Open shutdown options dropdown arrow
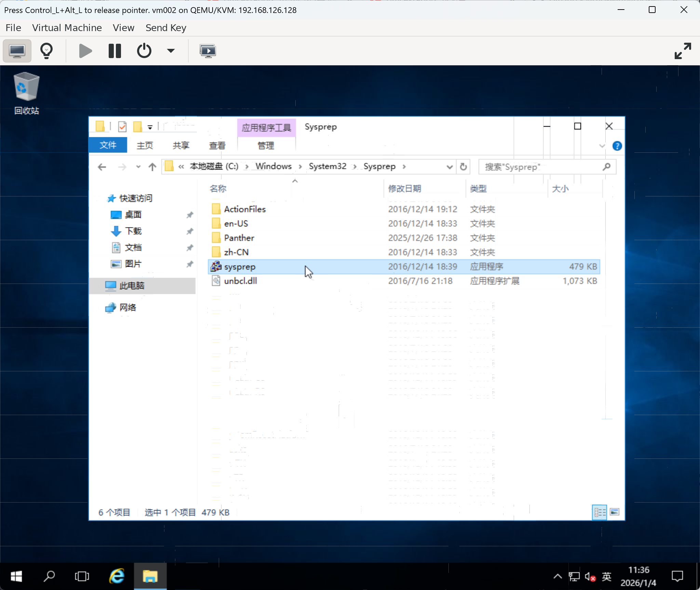This screenshot has width=700, height=590. coord(171,51)
